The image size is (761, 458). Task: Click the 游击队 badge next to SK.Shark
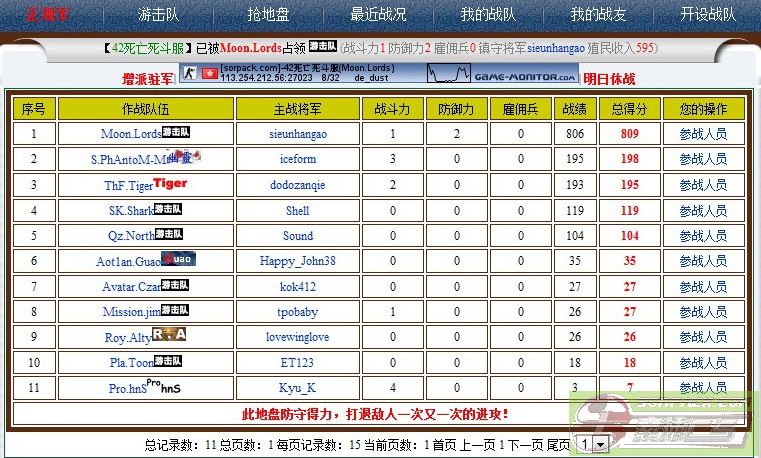tap(172, 209)
